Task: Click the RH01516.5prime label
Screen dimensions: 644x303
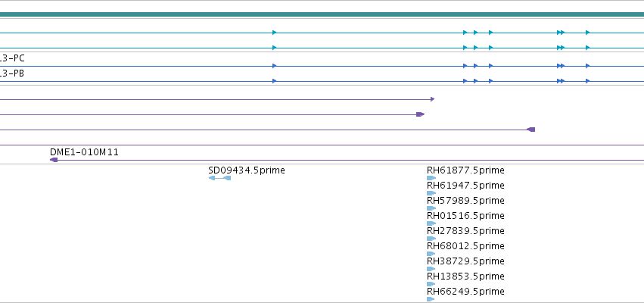Action: 465,216
